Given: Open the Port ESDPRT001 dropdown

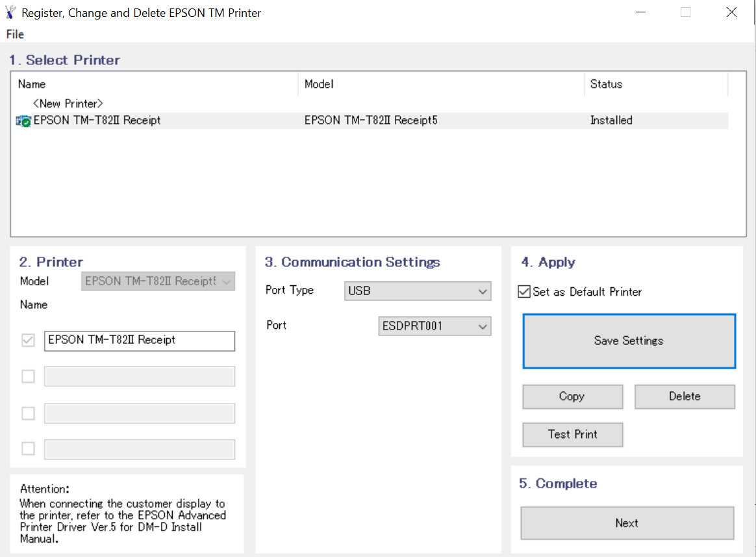Looking at the screenshot, I should pos(435,326).
